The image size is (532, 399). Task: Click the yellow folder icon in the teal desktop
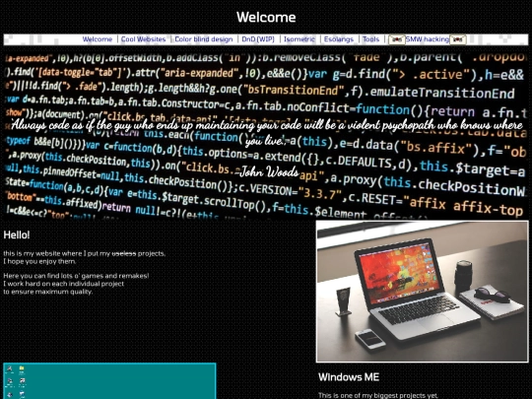tap(22, 368)
